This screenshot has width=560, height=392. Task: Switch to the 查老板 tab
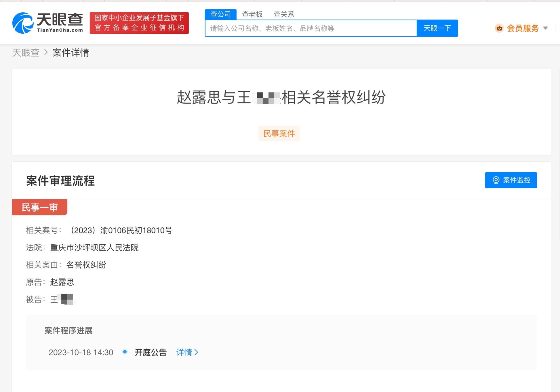pyautogui.click(x=252, y=14)
